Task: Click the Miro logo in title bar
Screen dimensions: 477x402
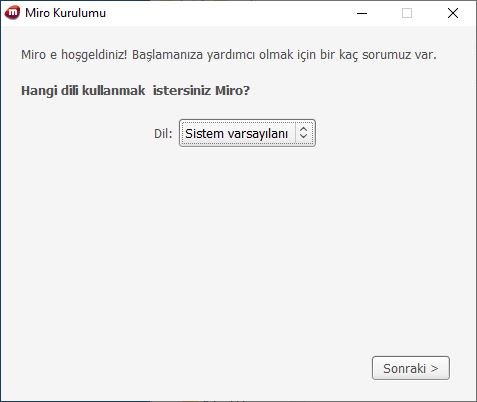Action: tap(12, 13)
